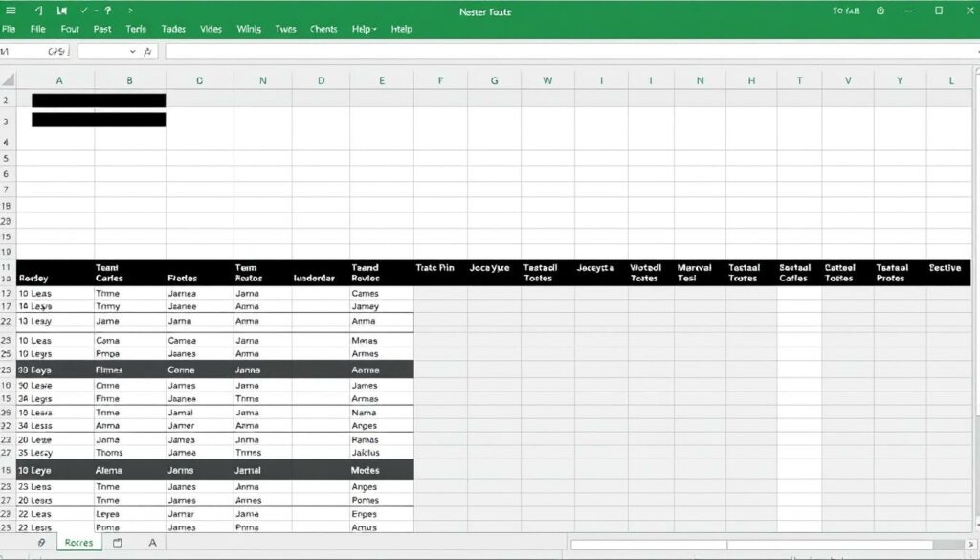
Task: Click the save icon in title bar
Action: tap(61, 11)
